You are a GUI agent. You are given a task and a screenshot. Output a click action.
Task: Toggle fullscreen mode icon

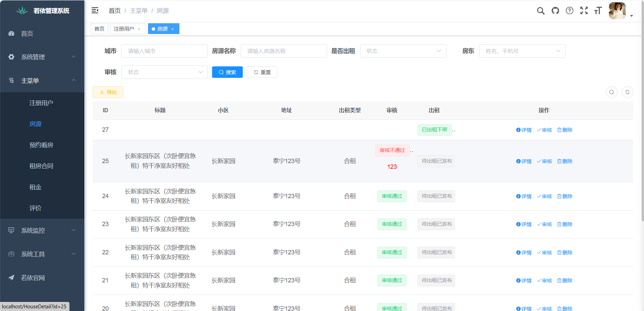[584, 11]
